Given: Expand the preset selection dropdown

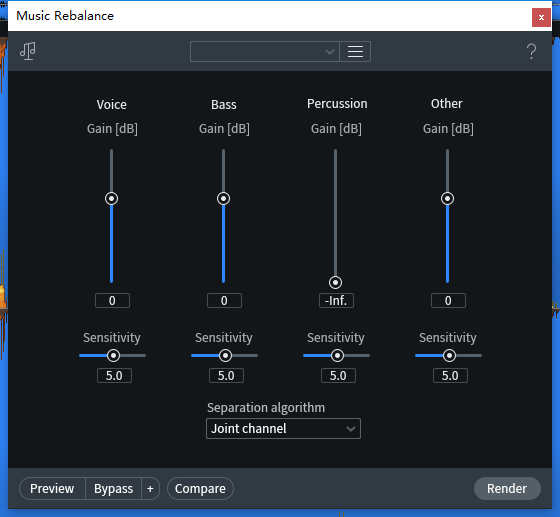Looking at the screenshot, I should pyautogui.click(x=265, y=51).
